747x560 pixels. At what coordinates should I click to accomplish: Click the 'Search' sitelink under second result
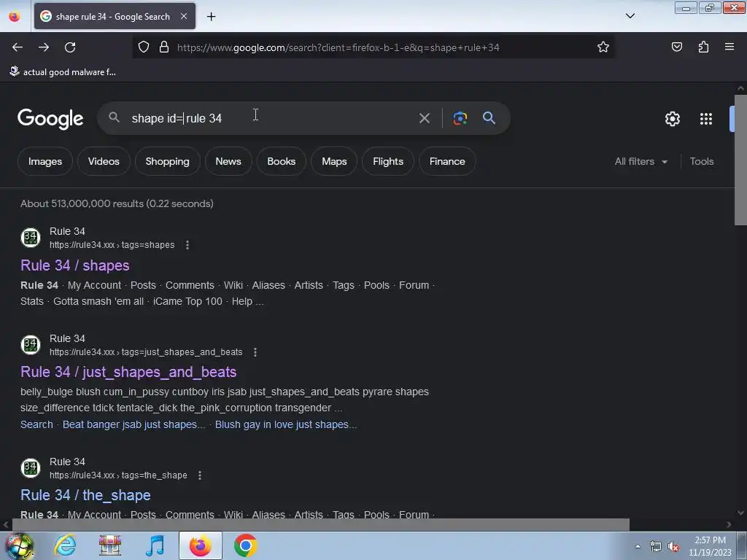(36, 424)
